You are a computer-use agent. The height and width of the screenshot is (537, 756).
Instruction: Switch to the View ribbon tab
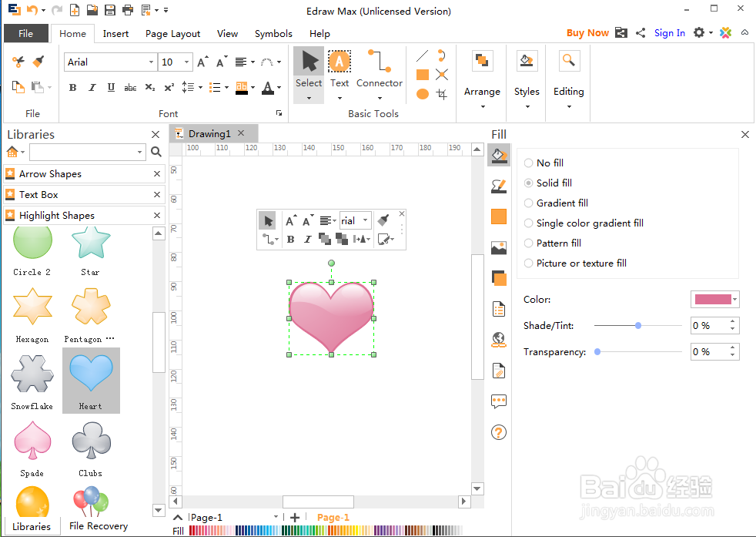pyautogui.click(x=227, y=34)
